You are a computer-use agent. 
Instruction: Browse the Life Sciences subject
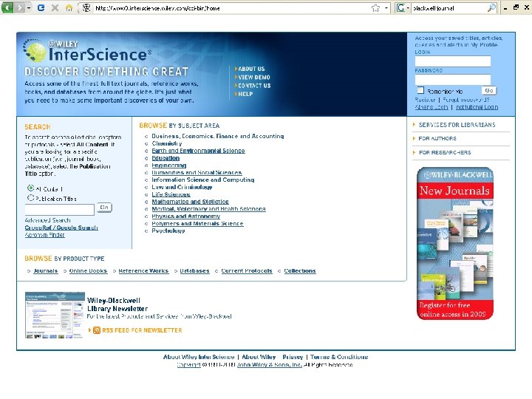(x=171, y=194)
